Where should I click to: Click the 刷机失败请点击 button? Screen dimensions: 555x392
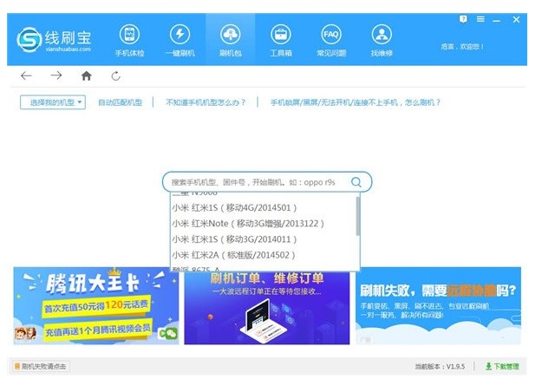(x=41, y=366)
